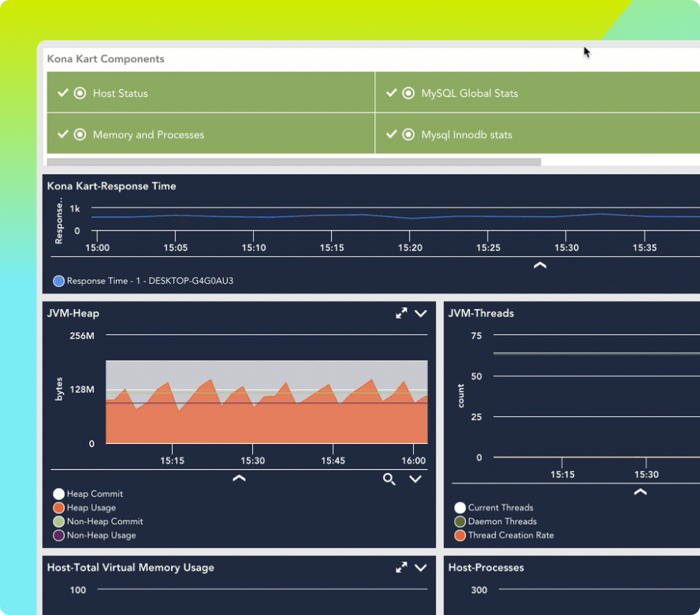Screen dimensions: 700x615
Task: Click the Kona Kart Components horizontal scrollbar
Action: (x=294, y=162)
